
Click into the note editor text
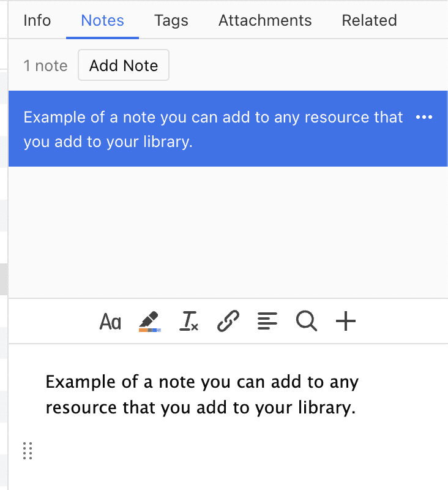click(202, 394)
